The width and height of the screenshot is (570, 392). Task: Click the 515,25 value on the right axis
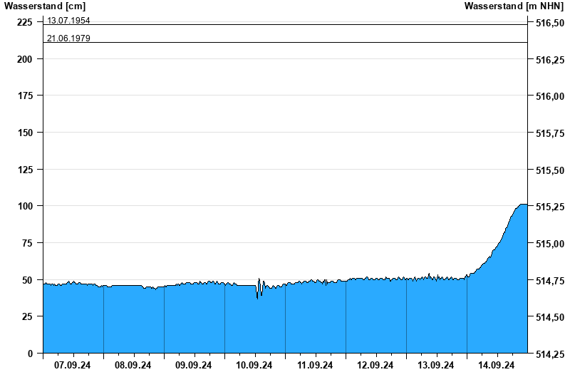click(x=549, y=207)
